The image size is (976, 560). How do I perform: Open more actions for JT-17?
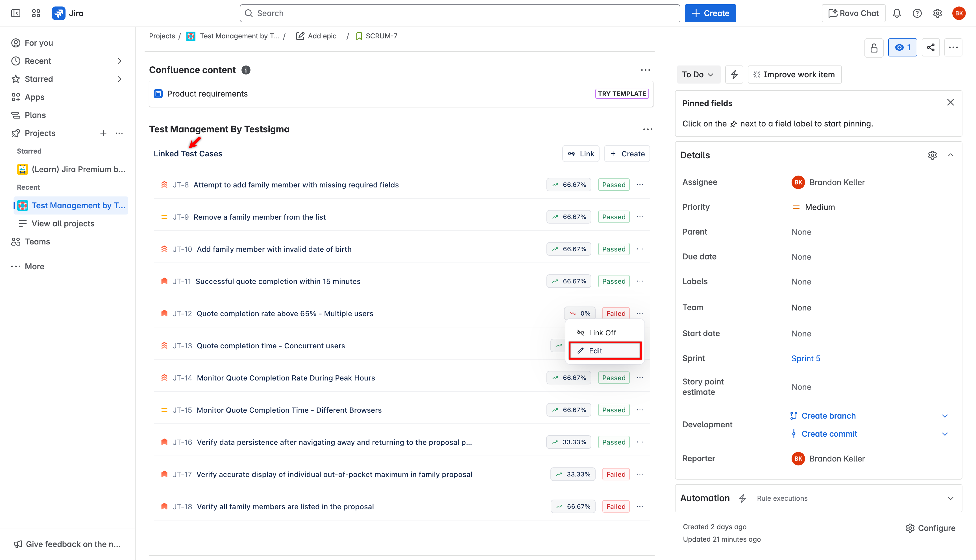pyautogui.click(x=640, y=474)
